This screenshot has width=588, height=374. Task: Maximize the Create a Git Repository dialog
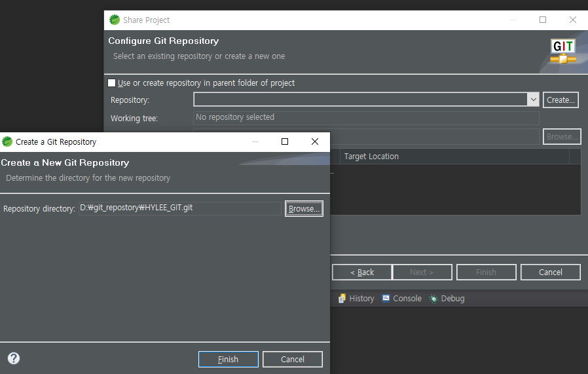[285, 141]
